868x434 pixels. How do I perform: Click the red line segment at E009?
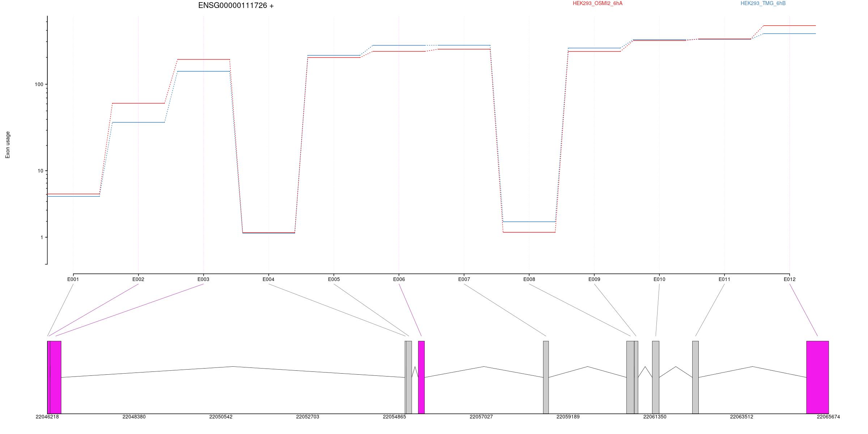pos(594,51)
